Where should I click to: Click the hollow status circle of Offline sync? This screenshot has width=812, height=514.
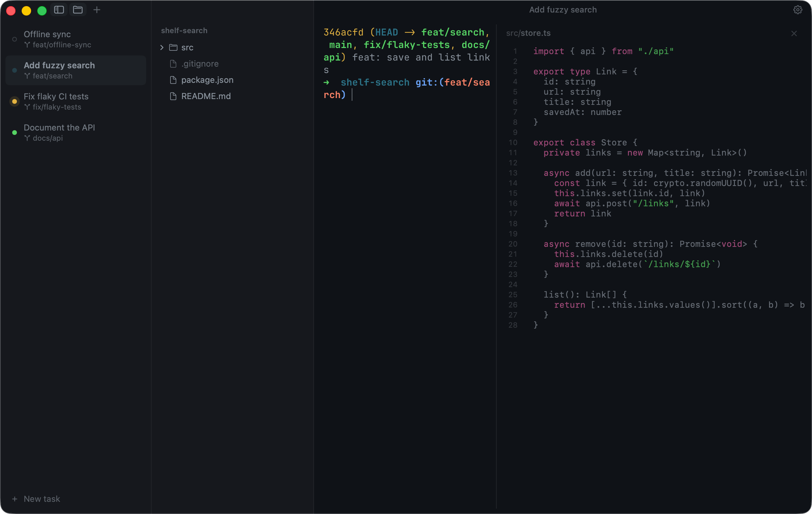tap(15, 39)
